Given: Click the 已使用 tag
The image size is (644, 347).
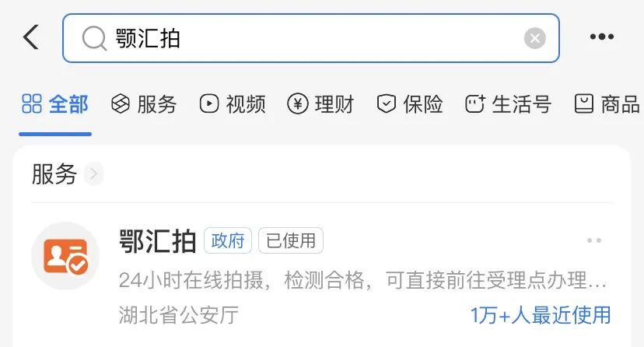Looking at the screenshot, I should click(291, 240).
